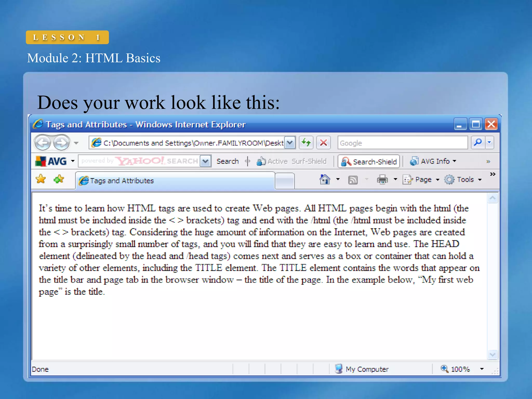The width and height of the screenshot is (532, 399).
Task: Open recent pages dropdown beside Forward button
Action: (x=76, y=143)
